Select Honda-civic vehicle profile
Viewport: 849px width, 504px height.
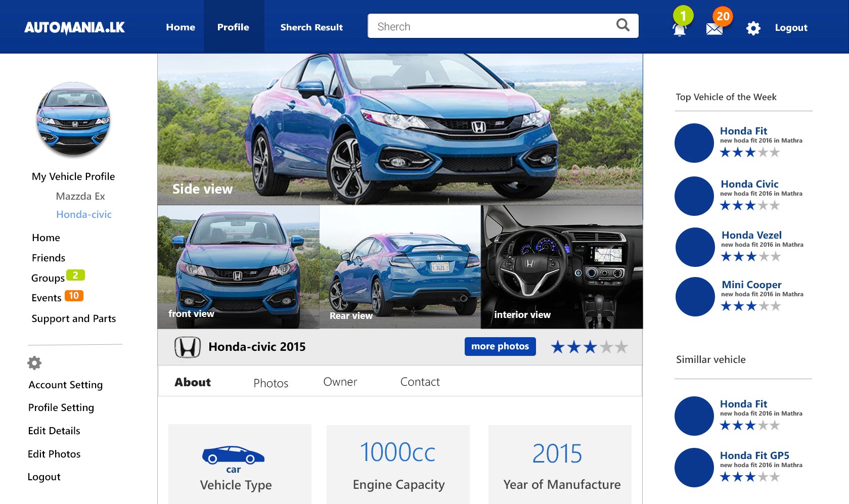pos(84,214)
